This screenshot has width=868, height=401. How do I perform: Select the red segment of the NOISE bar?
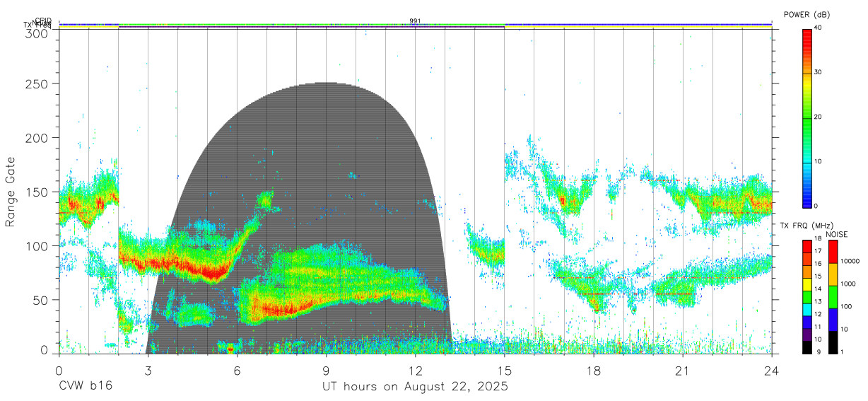coord(833,251)
